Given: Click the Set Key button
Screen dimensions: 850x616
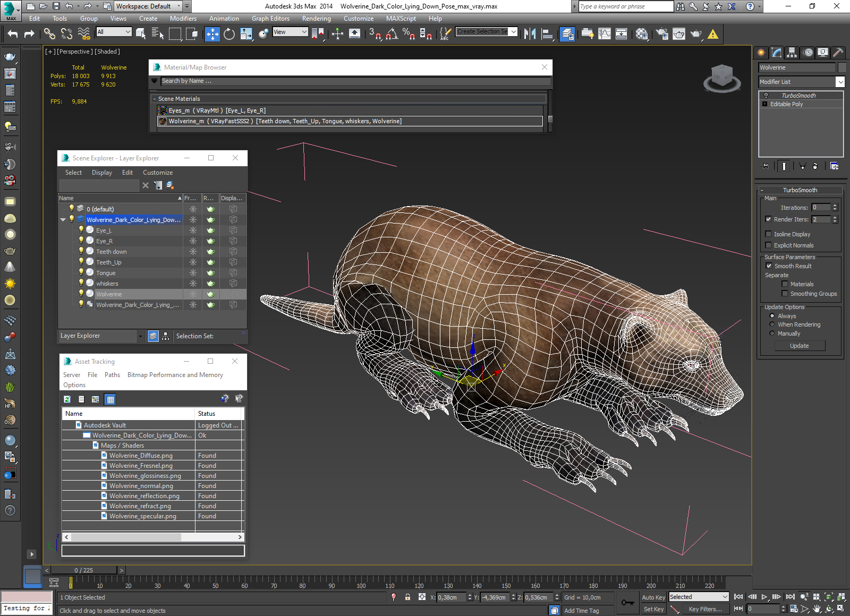Looking at the screenshot, I should 653,609.
